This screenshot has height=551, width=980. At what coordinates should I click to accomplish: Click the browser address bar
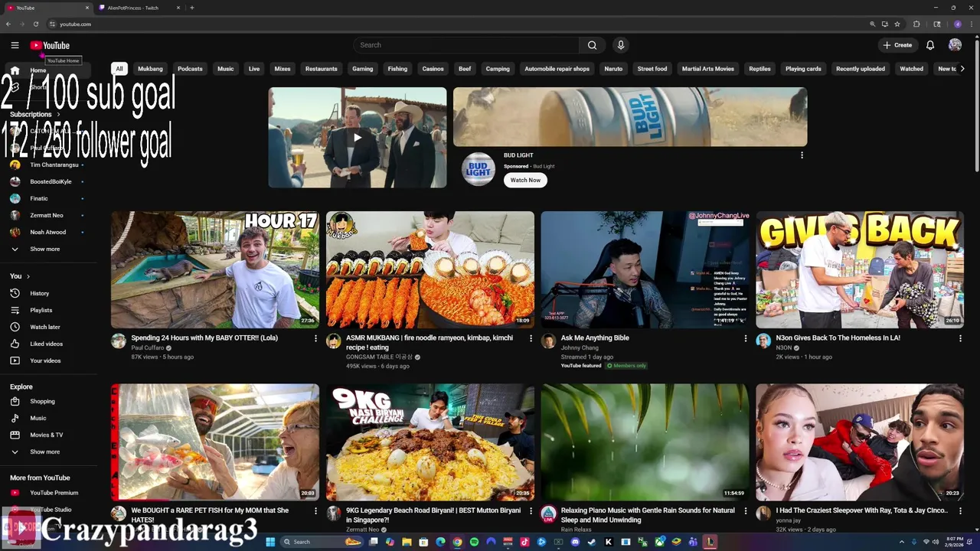pos(459,24)
